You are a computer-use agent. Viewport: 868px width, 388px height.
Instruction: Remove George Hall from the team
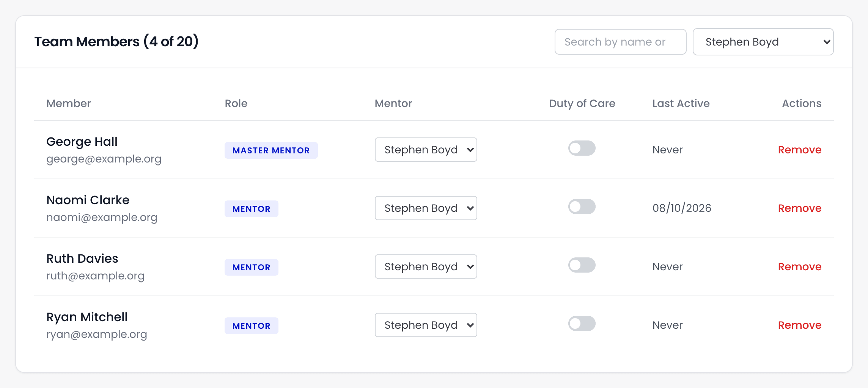pos(799,150)
